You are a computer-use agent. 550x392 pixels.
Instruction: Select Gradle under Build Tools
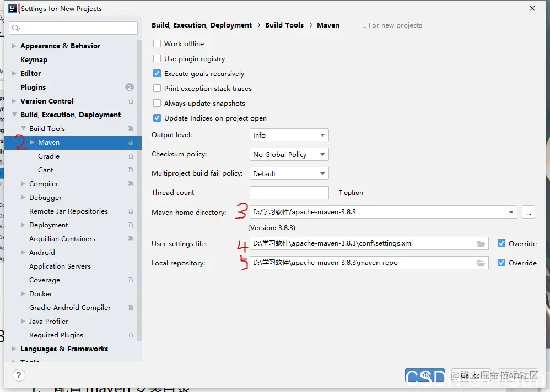pyautogui.click(x=48, y=156)
